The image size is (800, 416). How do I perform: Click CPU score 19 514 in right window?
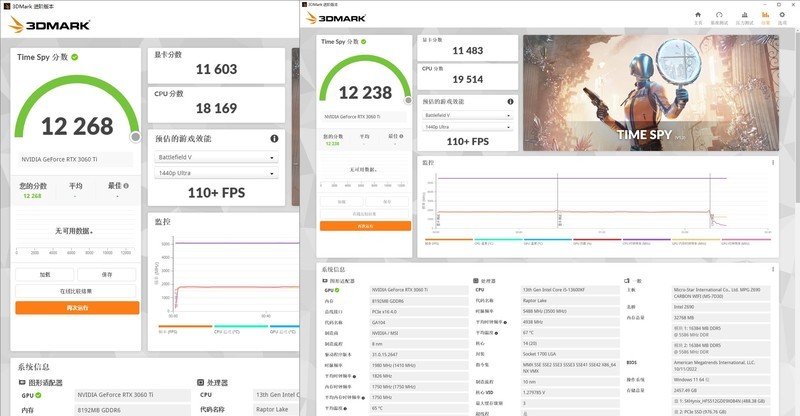pos(467,79)
